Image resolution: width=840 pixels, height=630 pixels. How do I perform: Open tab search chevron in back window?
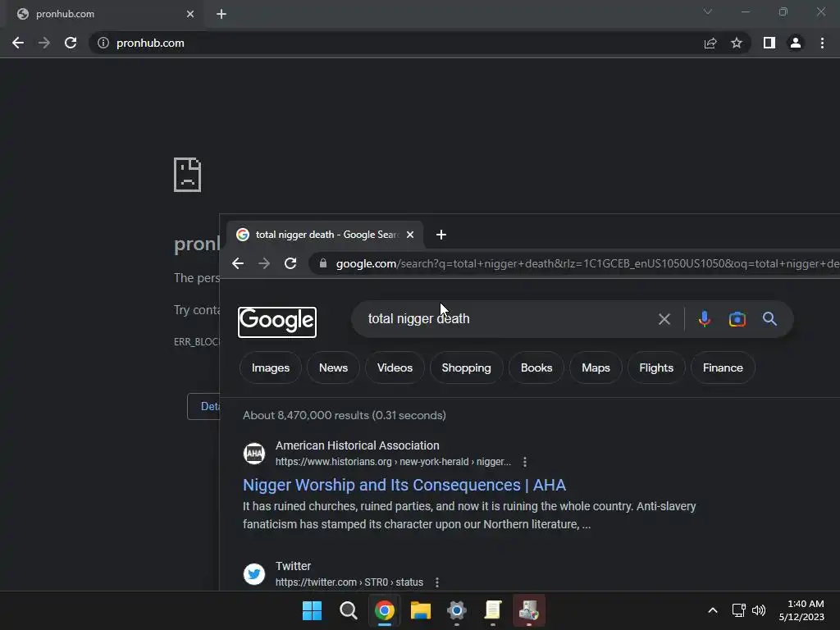[x=708, y=11]
